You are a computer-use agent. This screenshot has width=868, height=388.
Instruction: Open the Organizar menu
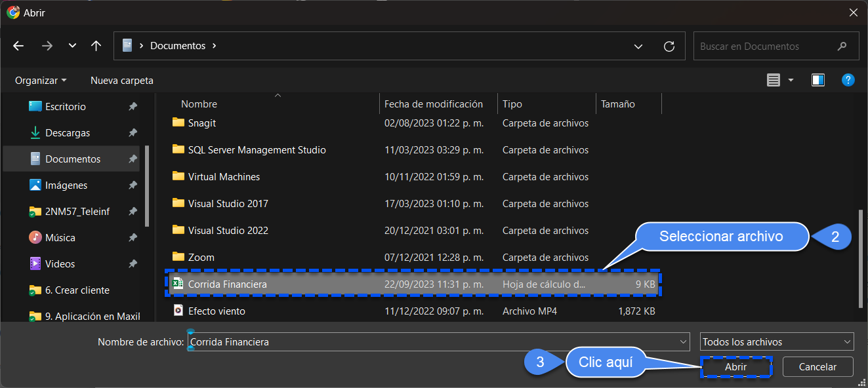(41, 81)
